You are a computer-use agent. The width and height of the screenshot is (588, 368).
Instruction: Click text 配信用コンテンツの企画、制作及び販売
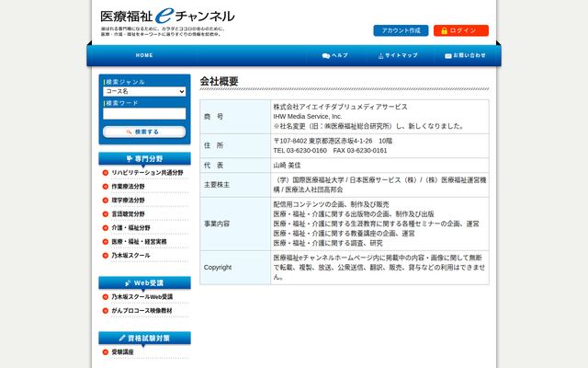coord(331,204)
